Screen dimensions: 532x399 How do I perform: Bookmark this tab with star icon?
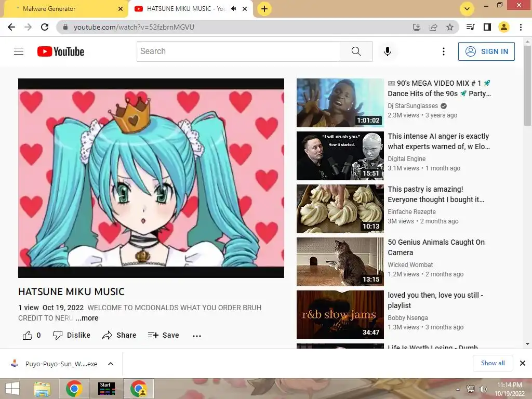click(x=450, y=27)
